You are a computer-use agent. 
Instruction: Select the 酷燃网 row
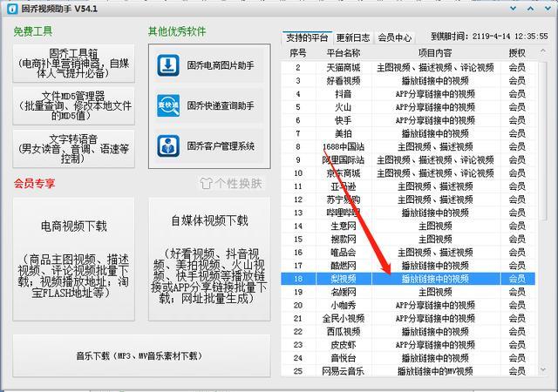(x=408, y=266)
